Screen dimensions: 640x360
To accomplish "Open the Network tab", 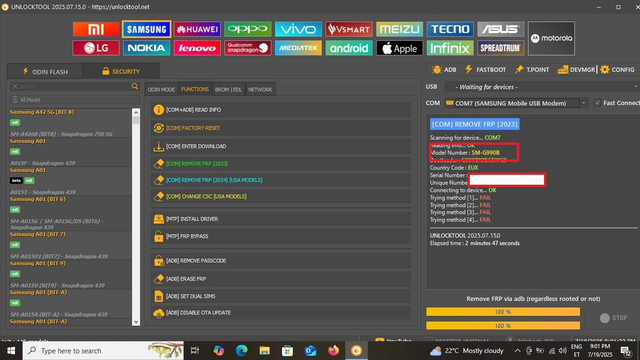I will pos(260,89).
